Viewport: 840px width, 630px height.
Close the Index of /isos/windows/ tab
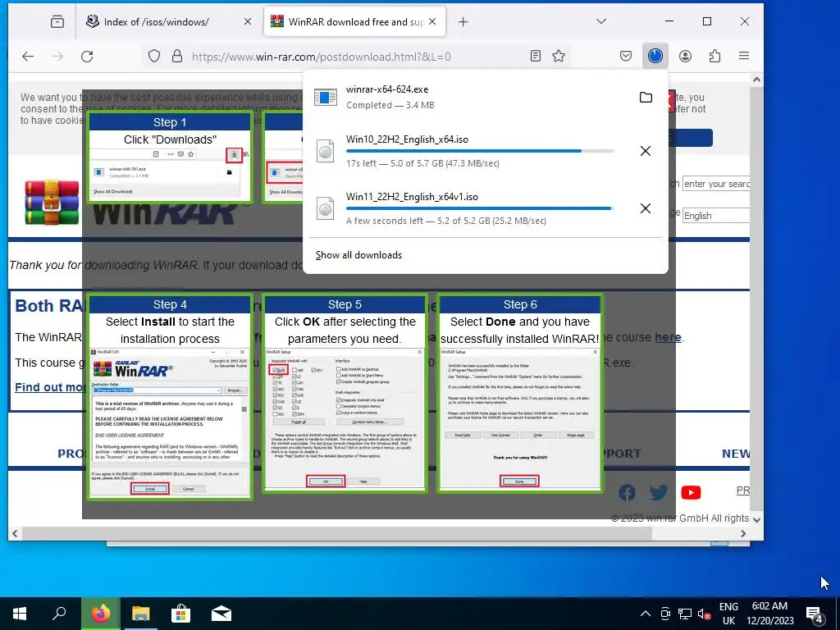(x=248, y=21)
